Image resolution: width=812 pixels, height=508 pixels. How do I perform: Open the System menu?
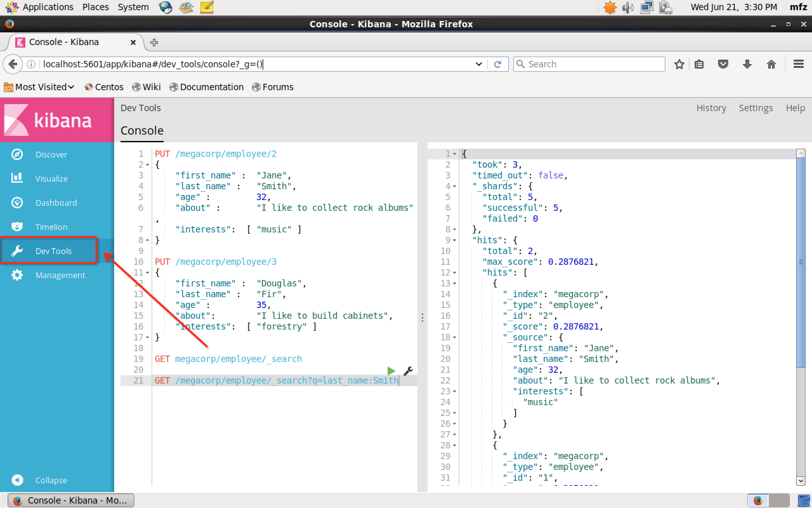[133, 7]
